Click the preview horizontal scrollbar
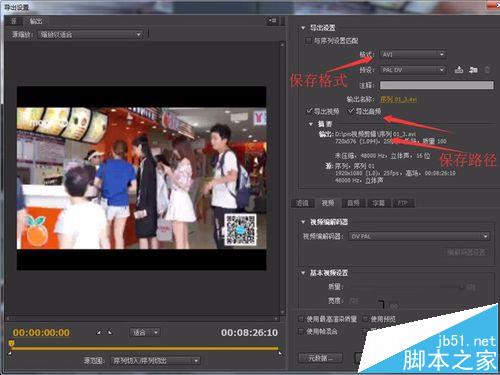 (x=142, y=318)
